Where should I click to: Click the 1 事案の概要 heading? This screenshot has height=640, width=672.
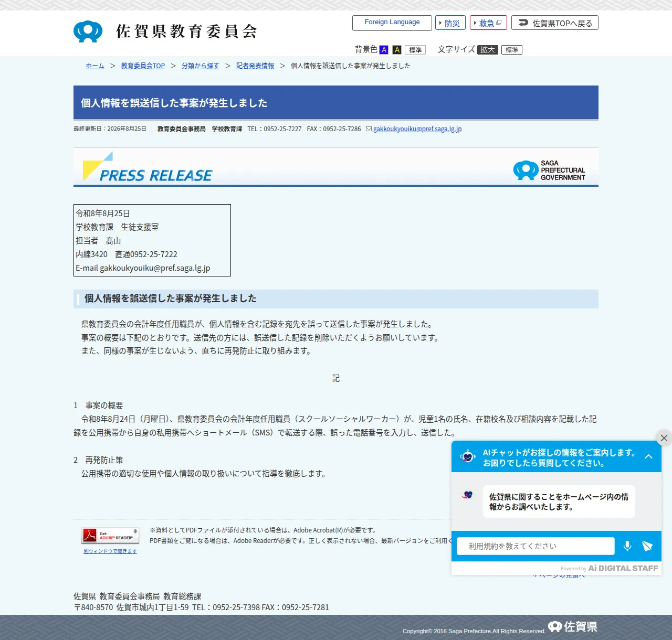[98, 406]
